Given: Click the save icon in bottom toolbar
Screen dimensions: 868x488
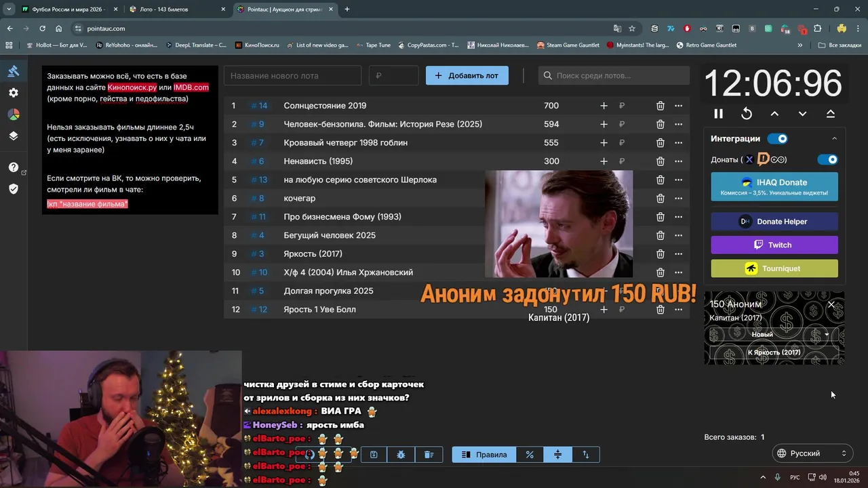Looking at the screenshot, I should pos(374,455).
